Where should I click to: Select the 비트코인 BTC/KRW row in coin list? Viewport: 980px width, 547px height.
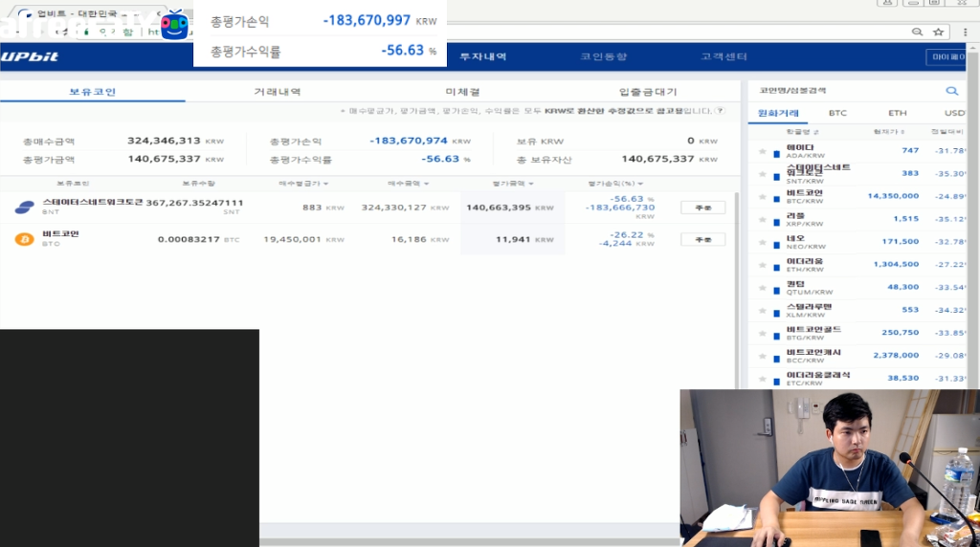tap(857, 197)
